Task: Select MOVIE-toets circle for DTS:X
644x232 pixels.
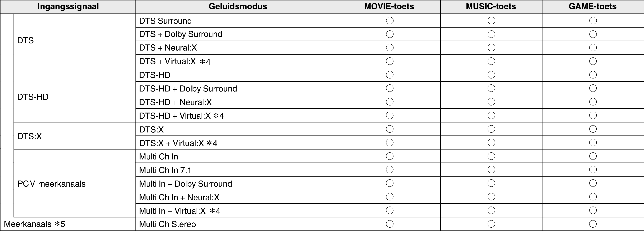Action: (389, 129)
